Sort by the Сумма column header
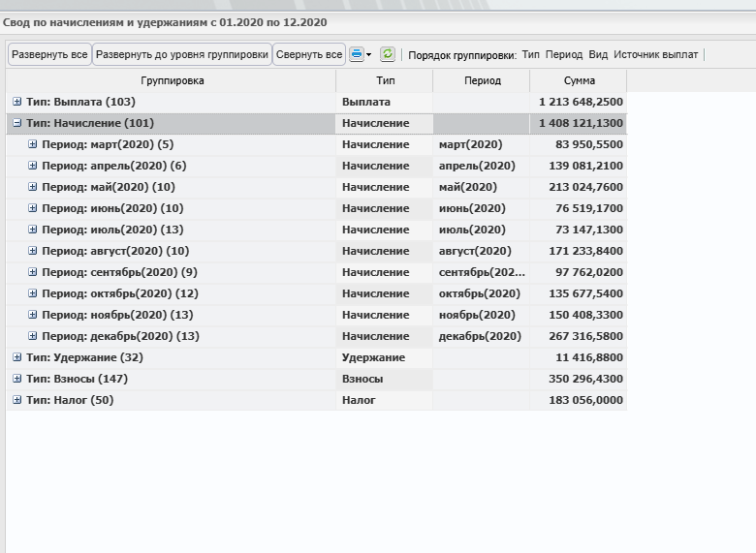Screen dimensions: 756x553 click(579, 80)
